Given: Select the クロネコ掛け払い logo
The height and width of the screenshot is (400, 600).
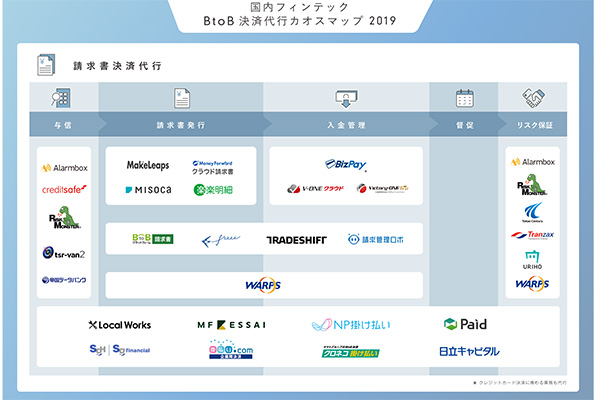Looking at the screenshot, I should pyautogui.click(x=351, y=351).
